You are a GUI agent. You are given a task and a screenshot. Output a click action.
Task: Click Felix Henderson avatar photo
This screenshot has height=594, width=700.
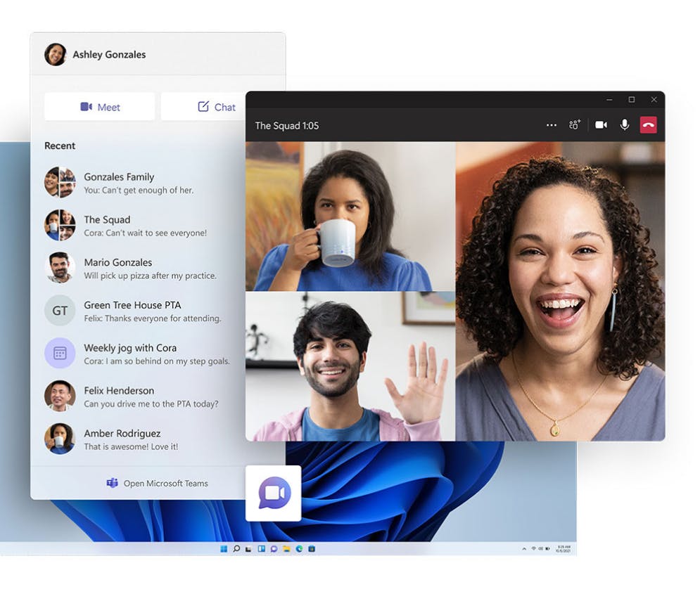[x=60, y=396]
